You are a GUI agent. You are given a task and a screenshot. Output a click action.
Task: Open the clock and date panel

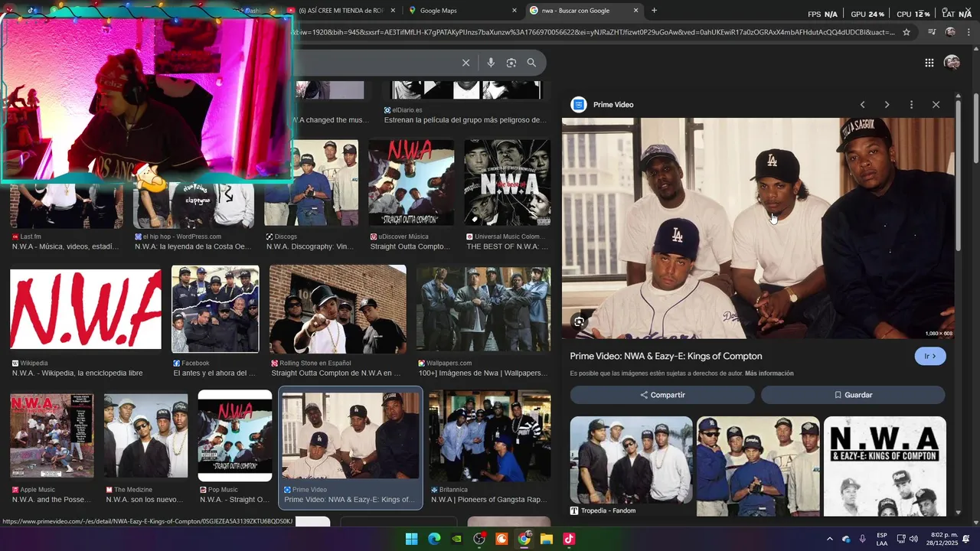tap(943, 540)
